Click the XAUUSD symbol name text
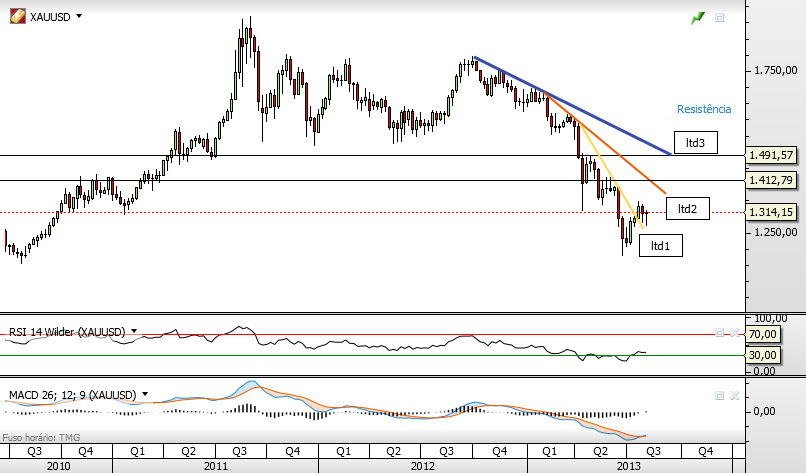 click(x=50, y=17)
